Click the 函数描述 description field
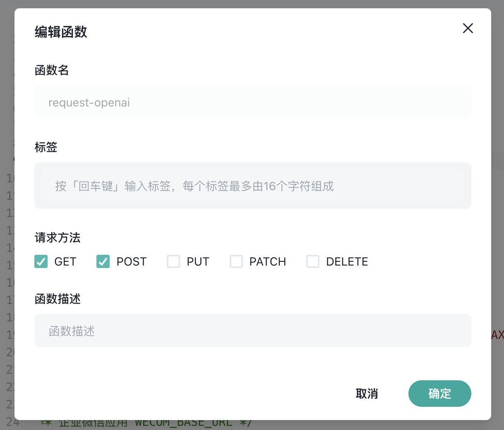The width and height of the screenshot is (504, 430). tap(252, 330)
